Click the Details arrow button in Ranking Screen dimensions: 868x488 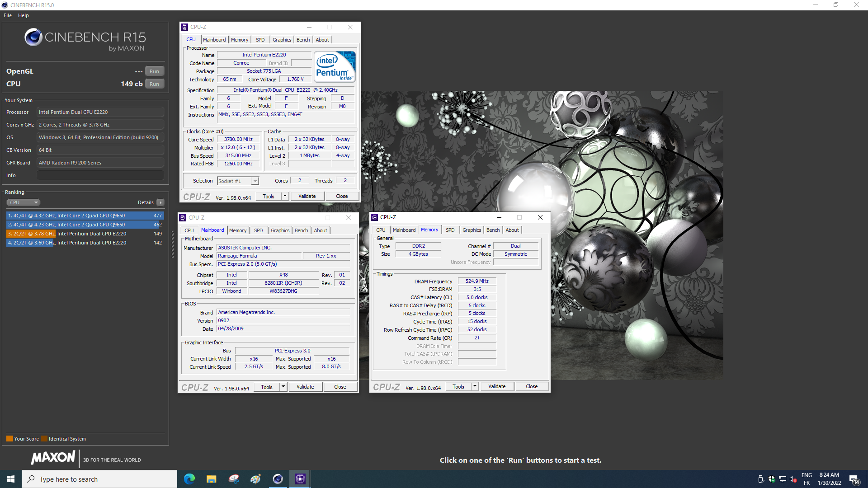click(x=160, y=202)
